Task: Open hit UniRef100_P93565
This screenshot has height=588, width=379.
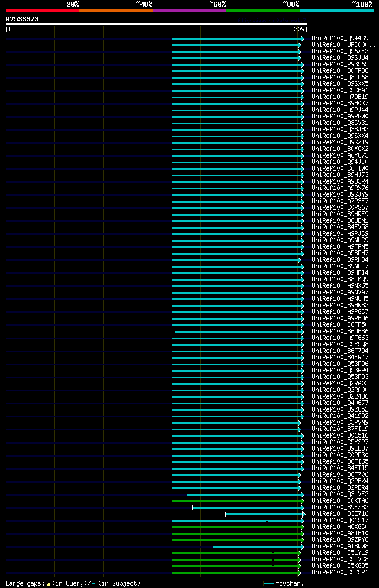Action: [x=340, y=65]
